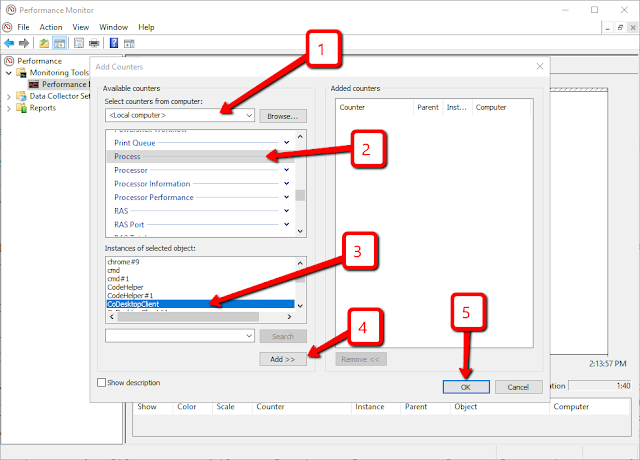The width and height of the screenshot is (640, 460).
Task: Expand the RAS Port counter group
Action: point(287,224)
